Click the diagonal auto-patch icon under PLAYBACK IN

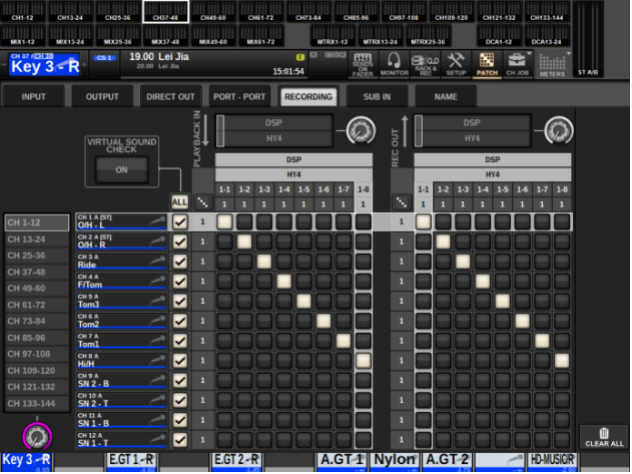coord(203,203)
